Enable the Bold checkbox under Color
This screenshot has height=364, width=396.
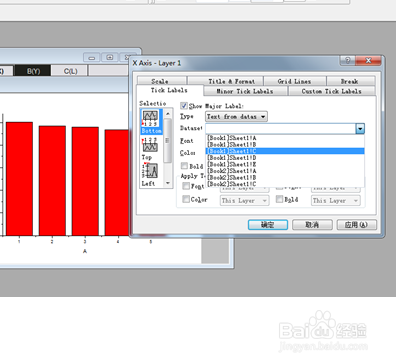pos(184,166)
